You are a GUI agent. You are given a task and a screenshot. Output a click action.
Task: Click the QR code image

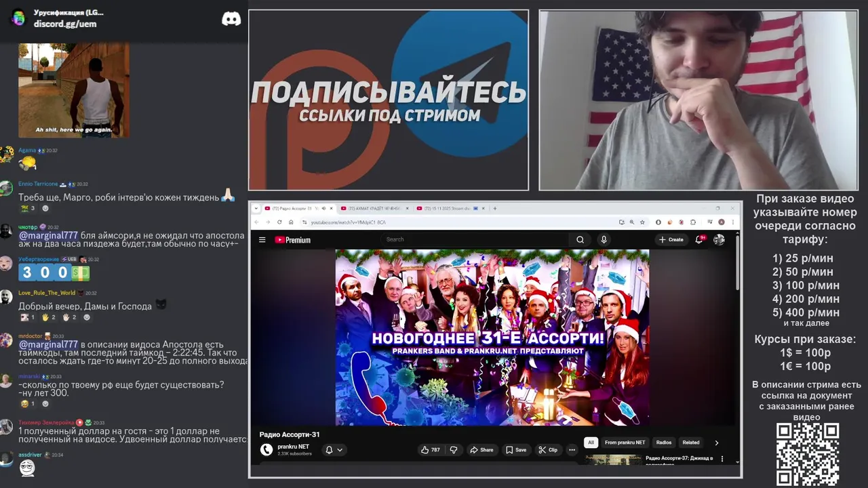pyautogui.click(x=807, y=454)
